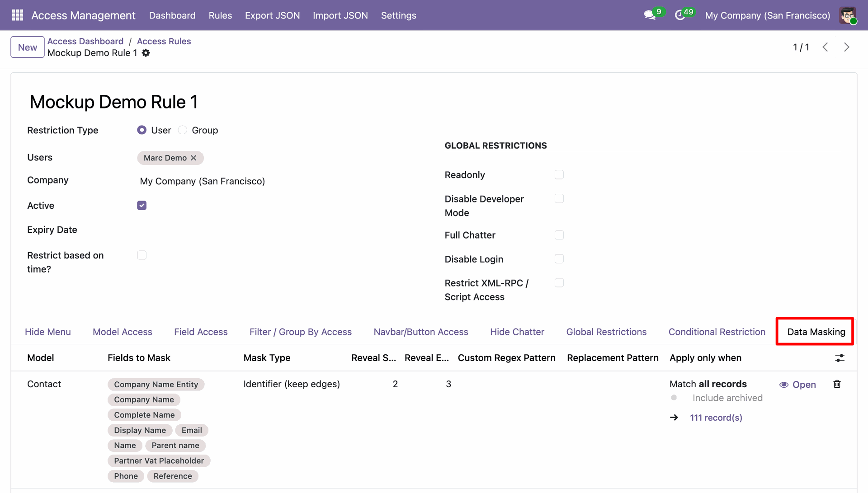Delete the Contact masking row with trash icon
Viewport: 868px width, 493px height.
pyautogui.click(x=837, y=384)
